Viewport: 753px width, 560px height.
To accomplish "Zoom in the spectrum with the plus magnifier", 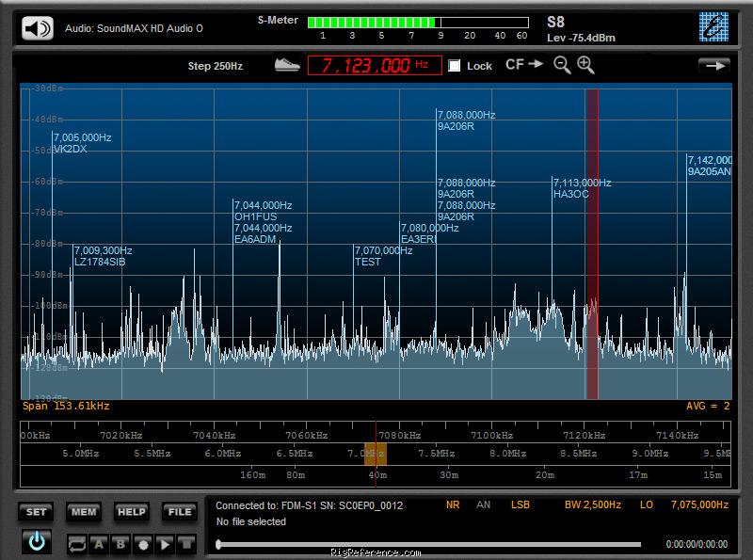I will pos(585,65).
